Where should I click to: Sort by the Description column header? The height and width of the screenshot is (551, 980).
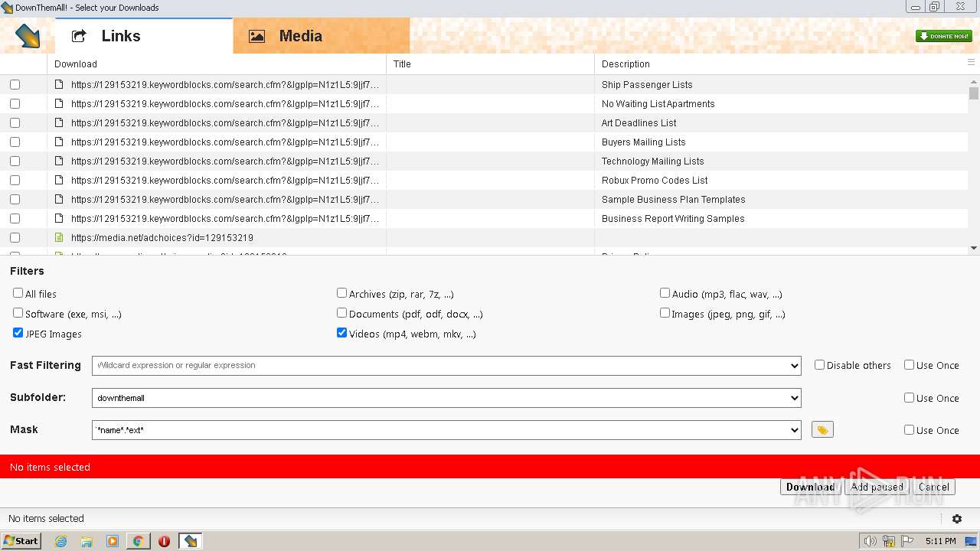(779, 64)
